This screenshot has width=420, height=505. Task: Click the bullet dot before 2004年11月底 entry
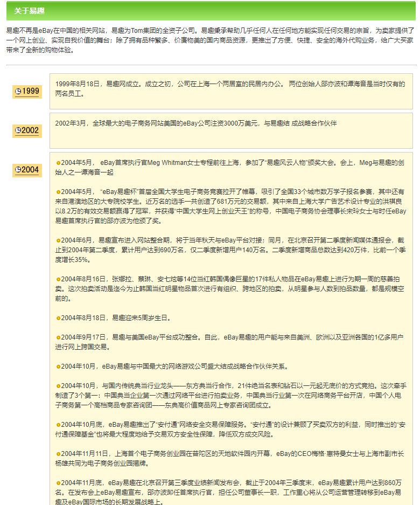(58, 483)
